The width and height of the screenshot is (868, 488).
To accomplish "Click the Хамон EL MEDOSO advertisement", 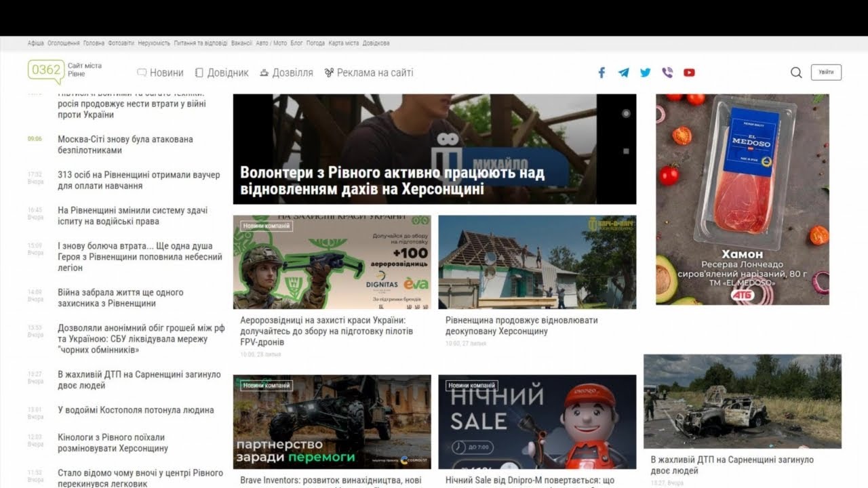I will coord(743,199).
